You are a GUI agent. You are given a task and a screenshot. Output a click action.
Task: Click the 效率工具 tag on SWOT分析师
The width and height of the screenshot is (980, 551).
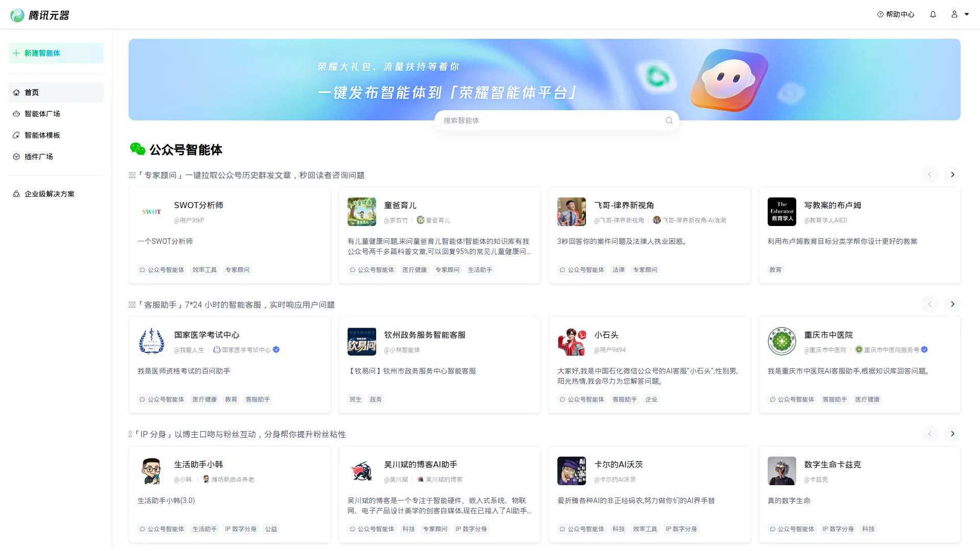(x=205, y=270)
